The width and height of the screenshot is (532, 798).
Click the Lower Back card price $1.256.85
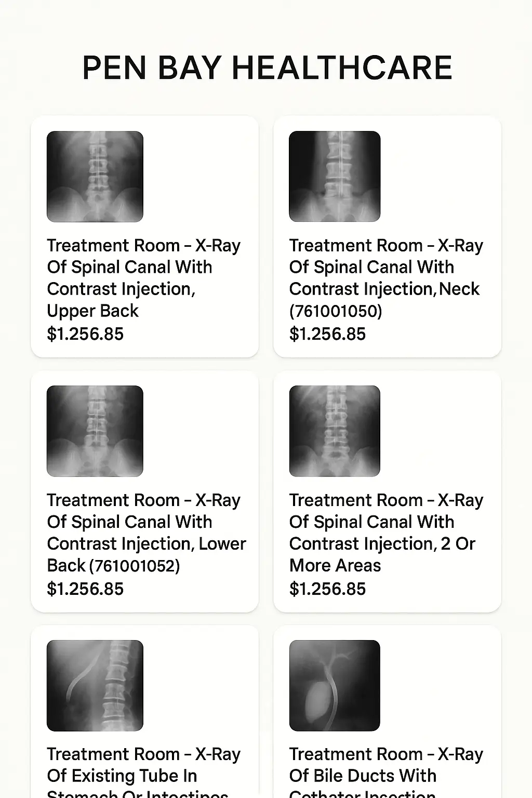(85, 589)
